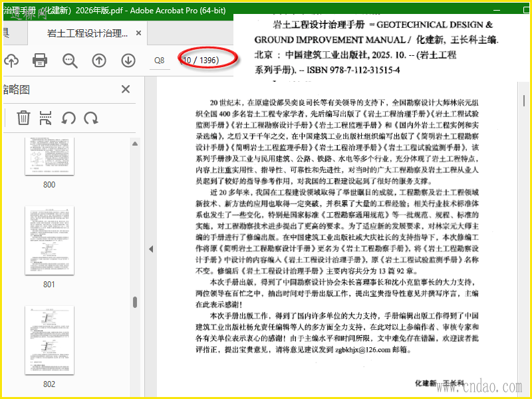Minimize the Acrobat window

[497, 10]
